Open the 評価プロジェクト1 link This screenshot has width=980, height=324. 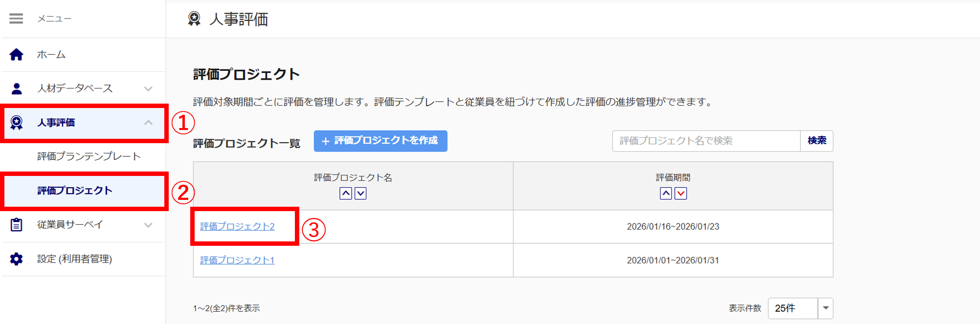[237, 260]
